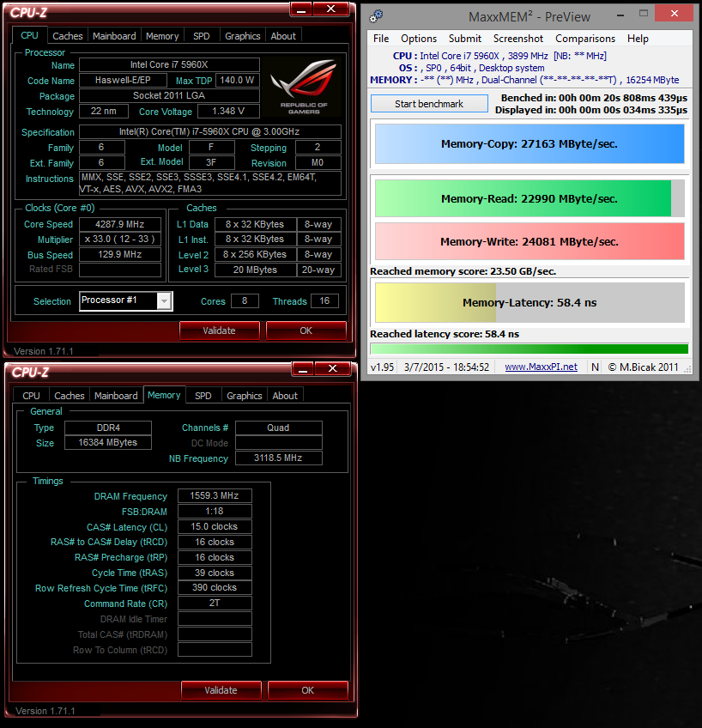Open the MaxxMEM Help menu
Screen dimensions: 702x728
[x=638, y=39]
